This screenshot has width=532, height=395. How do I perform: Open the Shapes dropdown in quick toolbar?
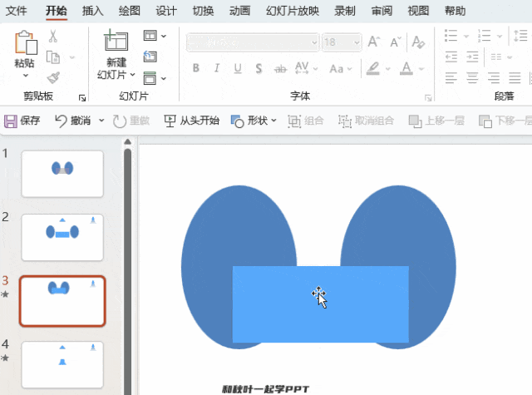point(254,121)
